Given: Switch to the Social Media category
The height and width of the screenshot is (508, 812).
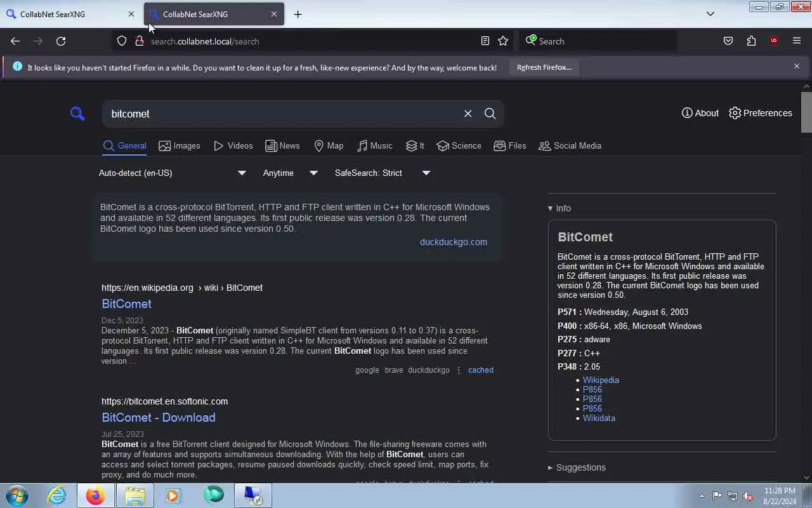Looking at the screenshot, I should [570, 145].
